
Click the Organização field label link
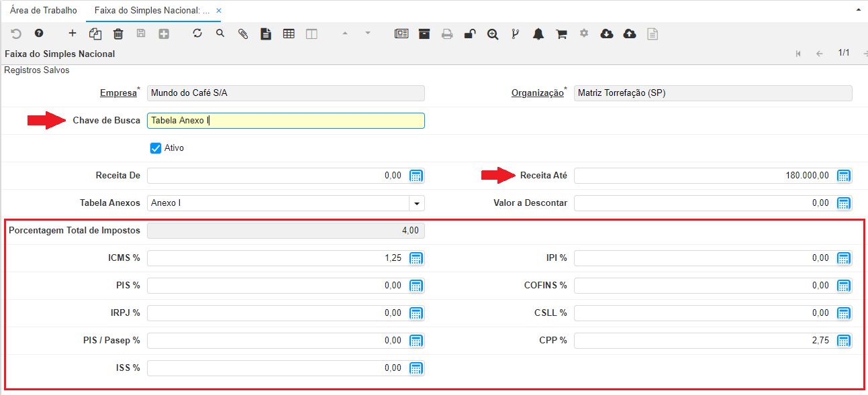click(x=537, y=93)
